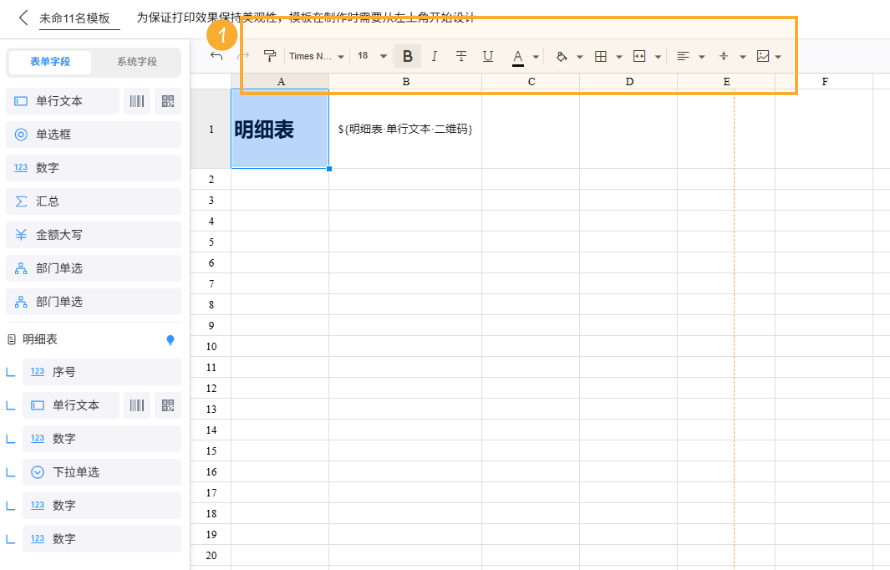This screenshot has height=570, width=890.
Task: Select cell with ${明细表·单行文本·二维码}
Action: tap(405, 129)
